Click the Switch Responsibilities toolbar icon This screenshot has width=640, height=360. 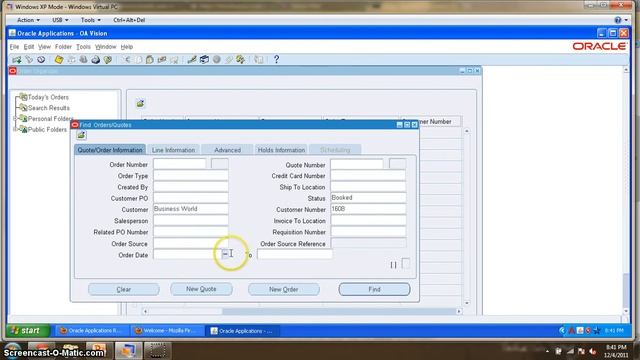point(83,60)
